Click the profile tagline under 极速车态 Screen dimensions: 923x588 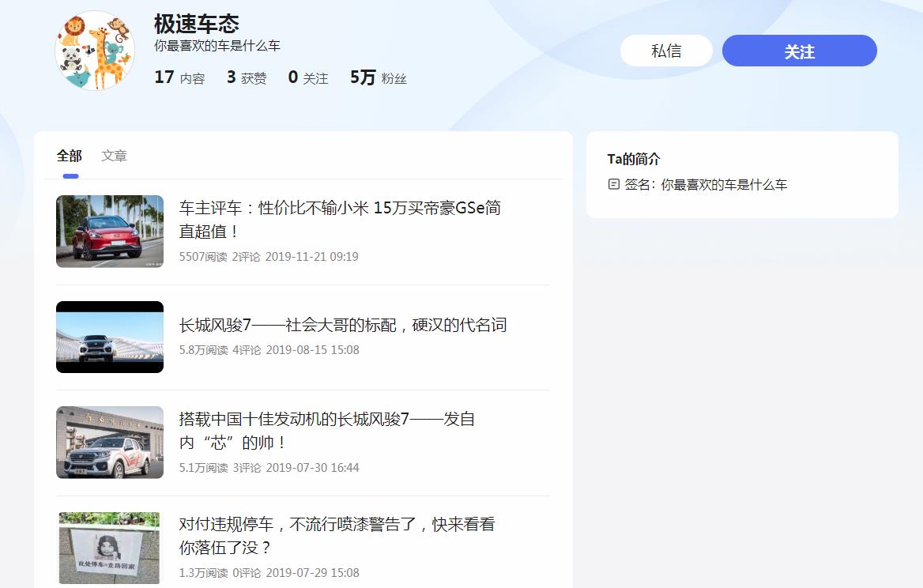pos(217,46)
